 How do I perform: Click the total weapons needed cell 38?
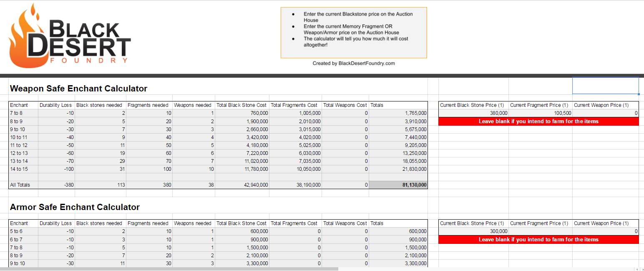(x=194, y=185)
